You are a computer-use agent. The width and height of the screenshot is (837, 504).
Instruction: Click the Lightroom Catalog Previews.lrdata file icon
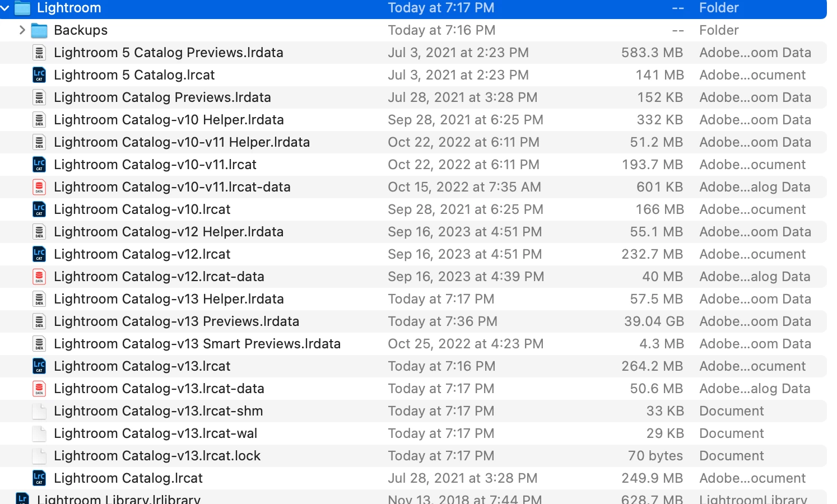(39, 97)
